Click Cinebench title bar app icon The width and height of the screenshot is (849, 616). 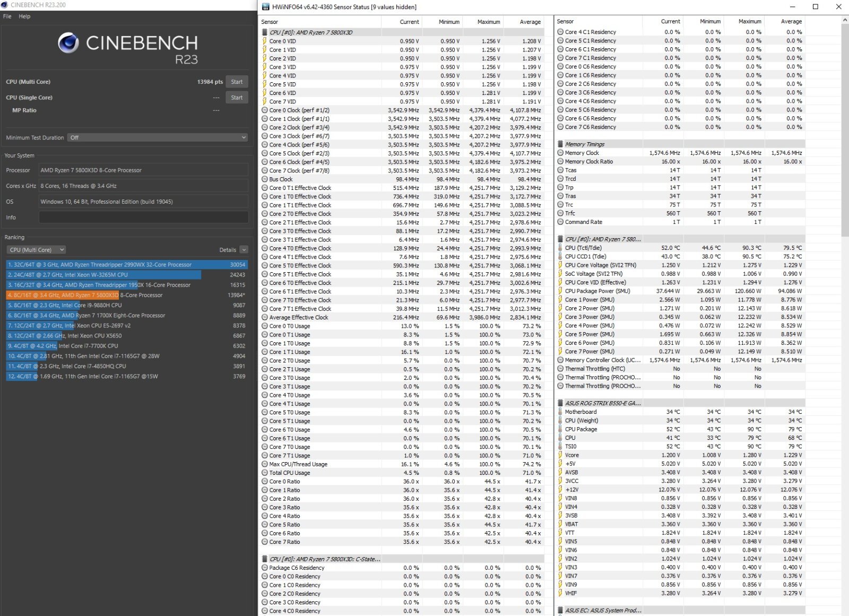click(5, 5)
